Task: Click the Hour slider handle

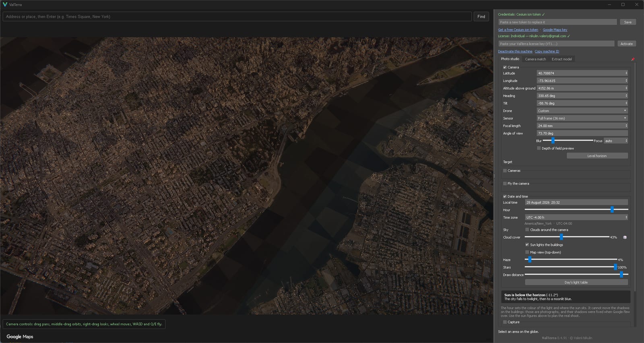Action: [612, 209]
